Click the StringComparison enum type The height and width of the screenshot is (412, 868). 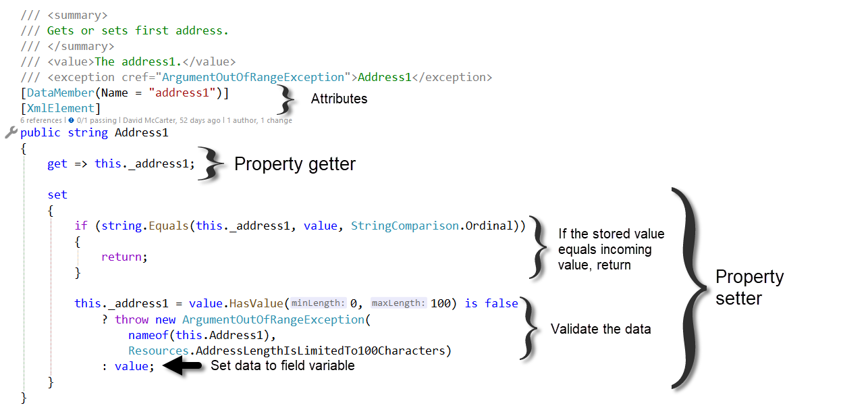[x=405, y=226]
